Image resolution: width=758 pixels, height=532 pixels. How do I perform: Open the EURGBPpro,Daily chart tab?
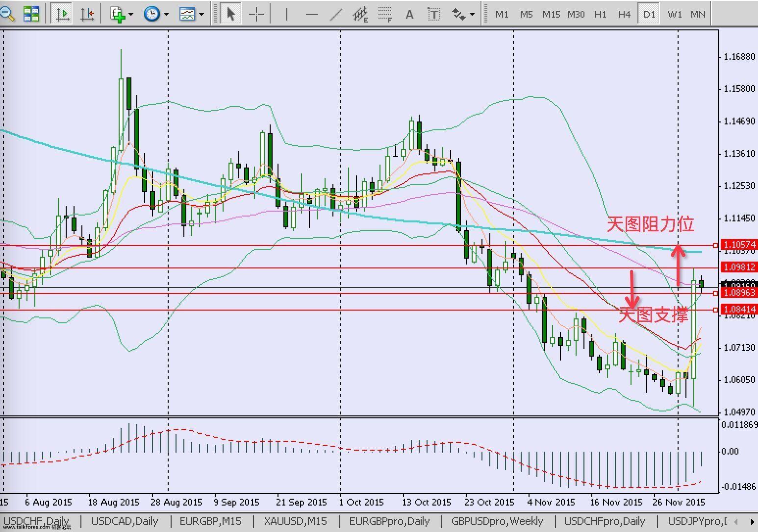pyautogui.click(x=389, y=521)
